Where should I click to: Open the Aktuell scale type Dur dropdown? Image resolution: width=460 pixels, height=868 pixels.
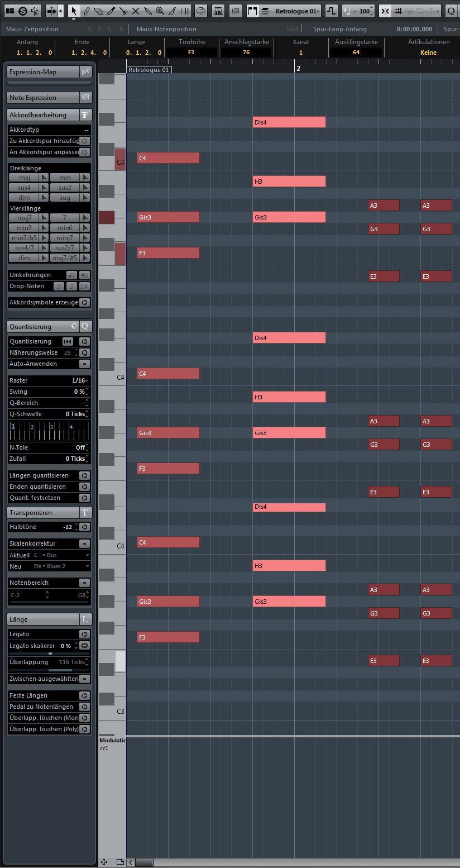pos(68,555)
